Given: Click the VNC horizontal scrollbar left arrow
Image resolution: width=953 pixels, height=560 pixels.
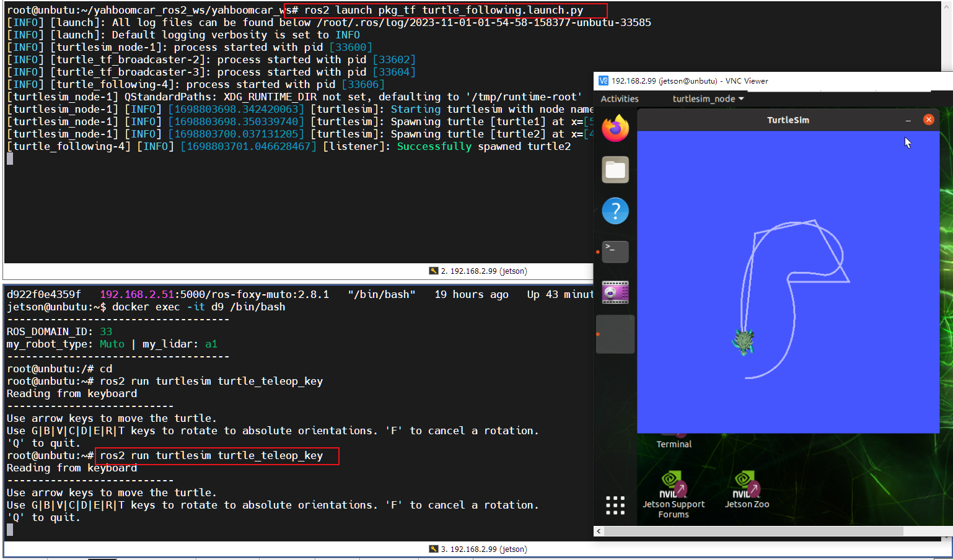Looking at the screenshot, I should (599, 532).
